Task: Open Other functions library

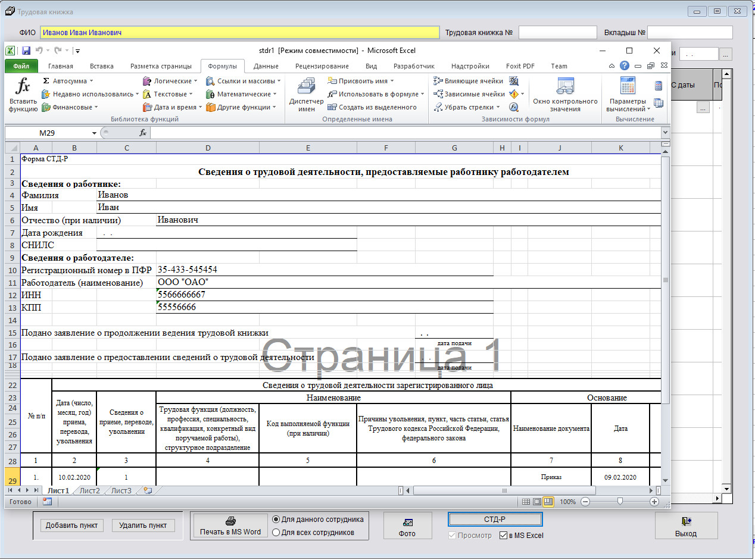Action: [241, 107]
